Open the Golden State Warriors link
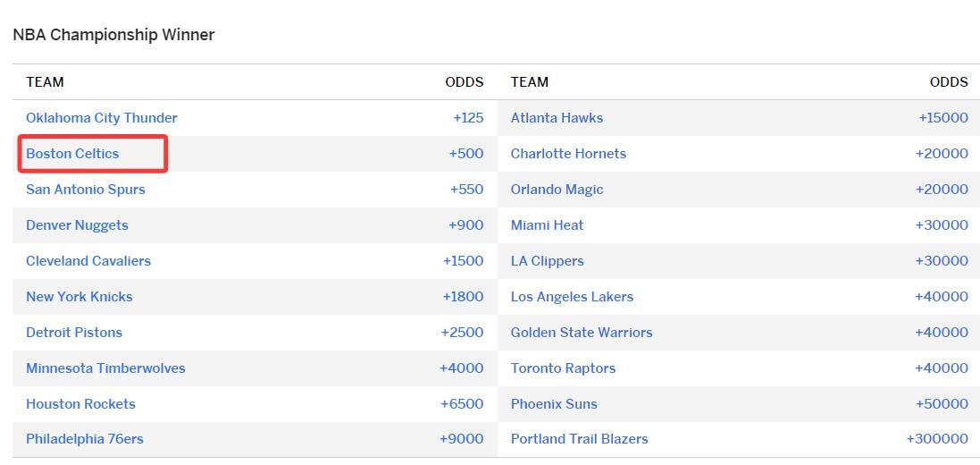 (582, 333)
